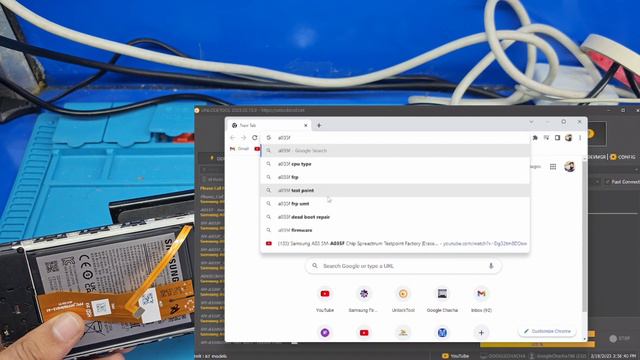Select the 'a035f frp' suggestion
The image size is (640, 360).
pos(395,177)
